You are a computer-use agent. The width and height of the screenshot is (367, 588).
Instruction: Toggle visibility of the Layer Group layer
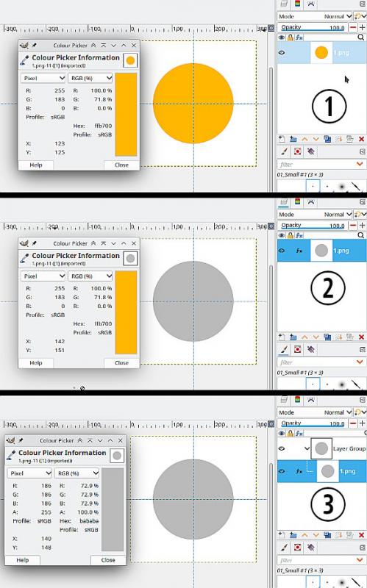click(x=282, y=448)
